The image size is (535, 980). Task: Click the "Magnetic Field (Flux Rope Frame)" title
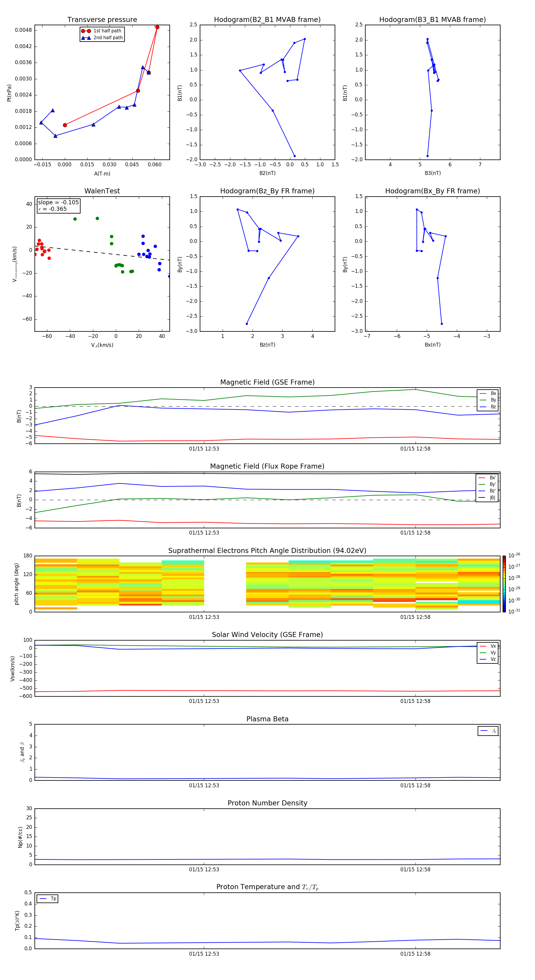click(267, 467)
